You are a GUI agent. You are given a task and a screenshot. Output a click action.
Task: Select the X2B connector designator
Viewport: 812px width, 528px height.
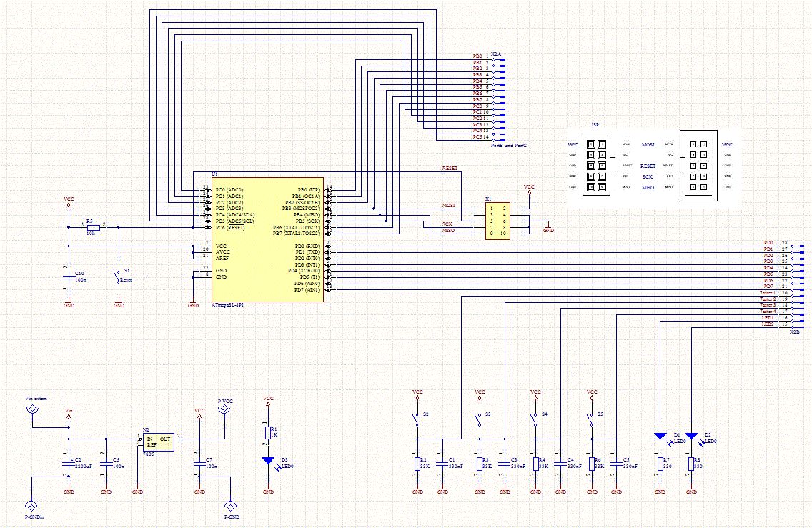pos(794,332)
